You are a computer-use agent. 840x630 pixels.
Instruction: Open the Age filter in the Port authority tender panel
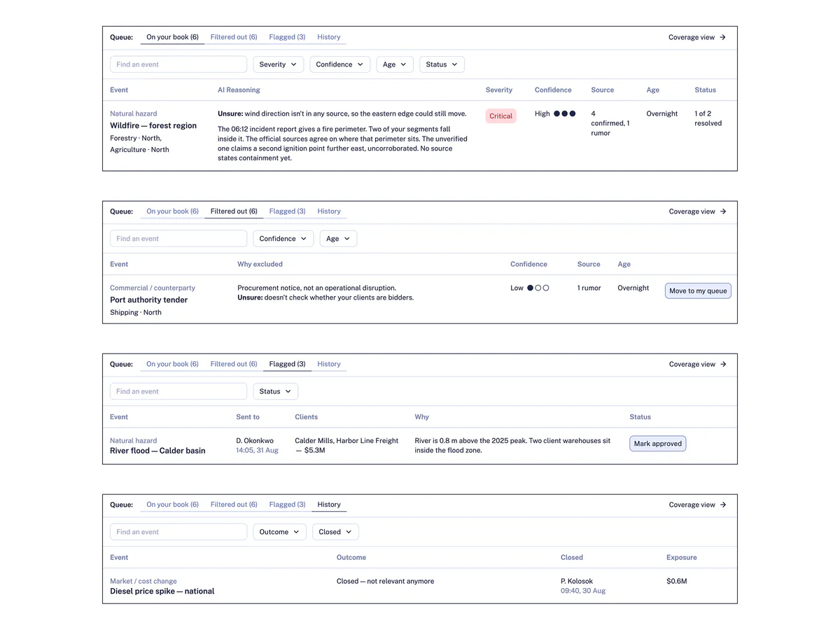(x=339, y=239)
